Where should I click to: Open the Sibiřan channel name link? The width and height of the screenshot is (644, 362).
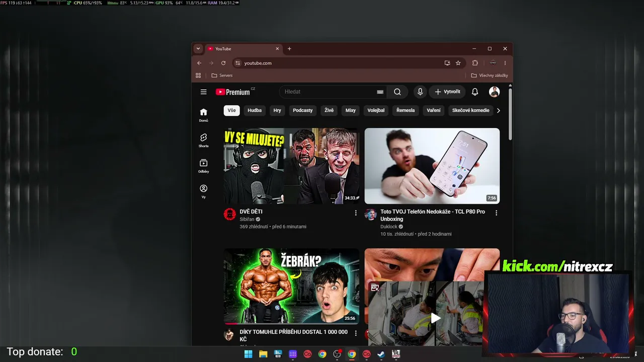pos(247,219)
